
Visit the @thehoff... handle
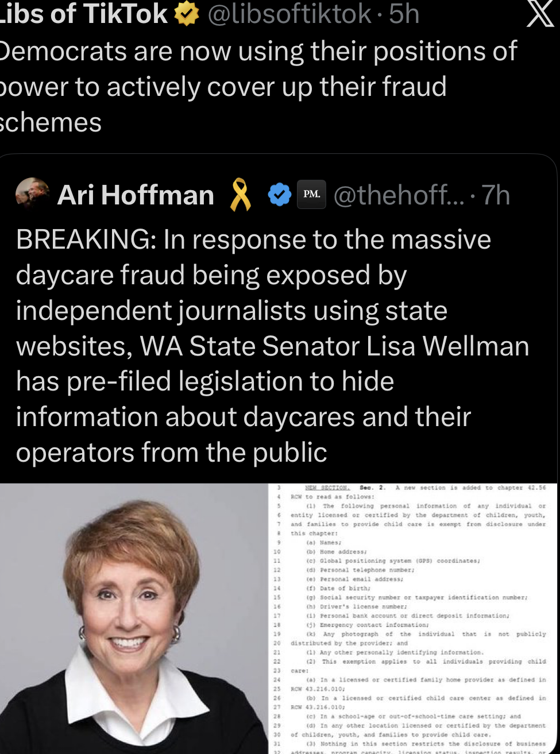pyautogui.click(x=398, y=195)
